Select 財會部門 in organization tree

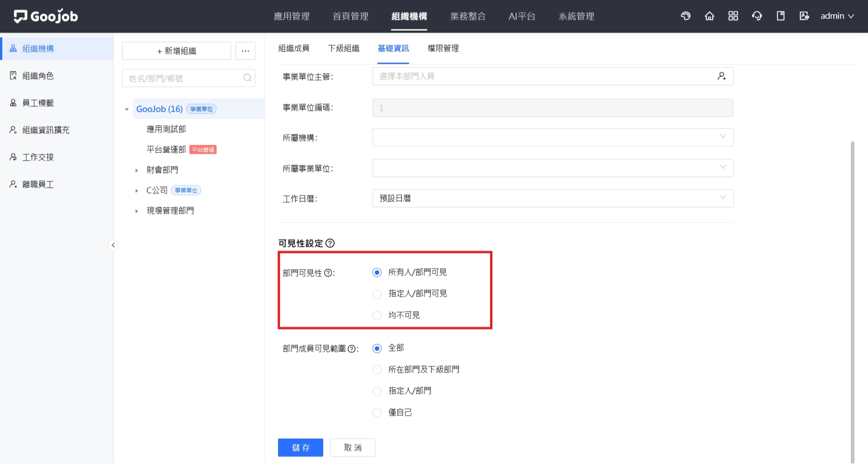(x=162, y=170)
